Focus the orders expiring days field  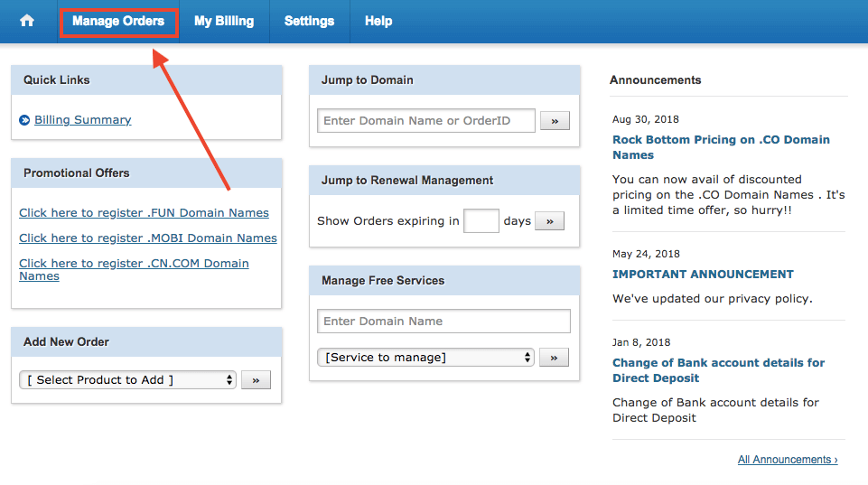[481, 221]
